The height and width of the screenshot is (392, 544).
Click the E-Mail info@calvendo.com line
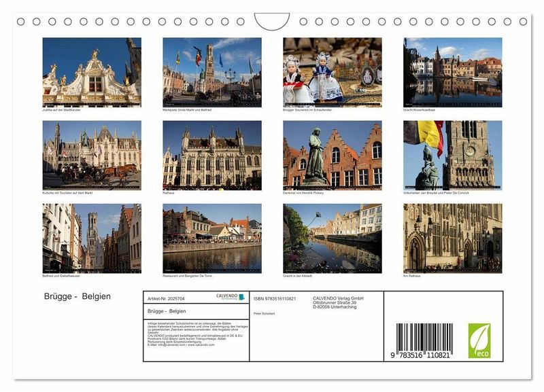point(181,345)
